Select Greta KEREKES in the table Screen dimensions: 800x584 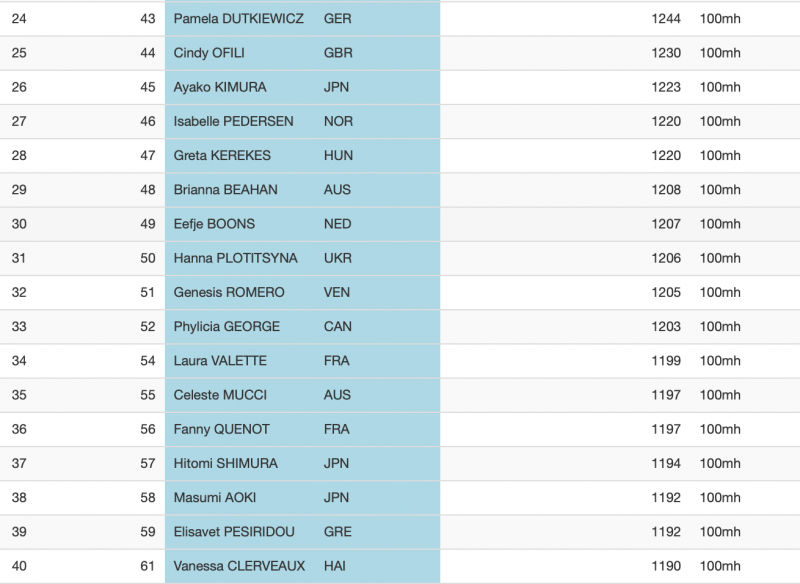pyautogui.click(x=222, y=156)
